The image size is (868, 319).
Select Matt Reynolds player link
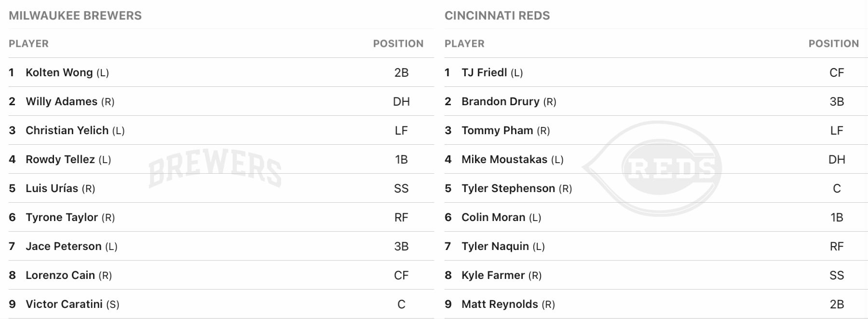(x=499, y=304)
